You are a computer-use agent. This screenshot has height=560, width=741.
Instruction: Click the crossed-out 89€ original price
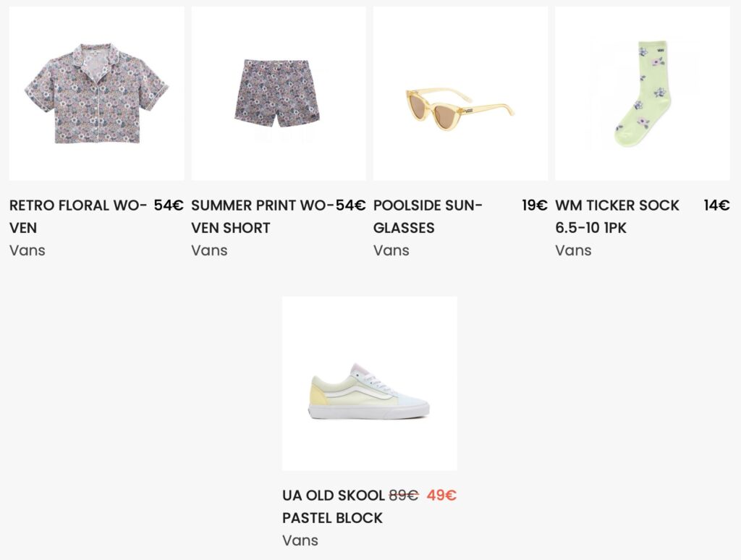tap(404, 496)
